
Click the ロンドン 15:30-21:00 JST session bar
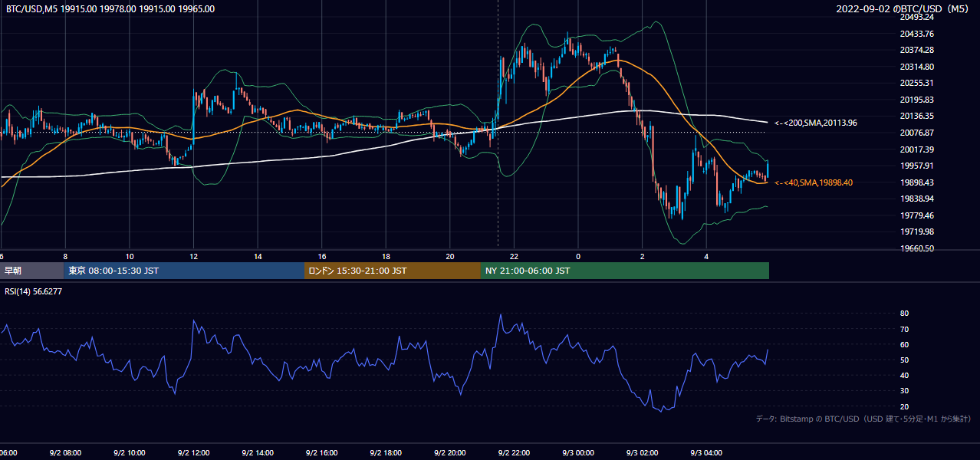393,271
